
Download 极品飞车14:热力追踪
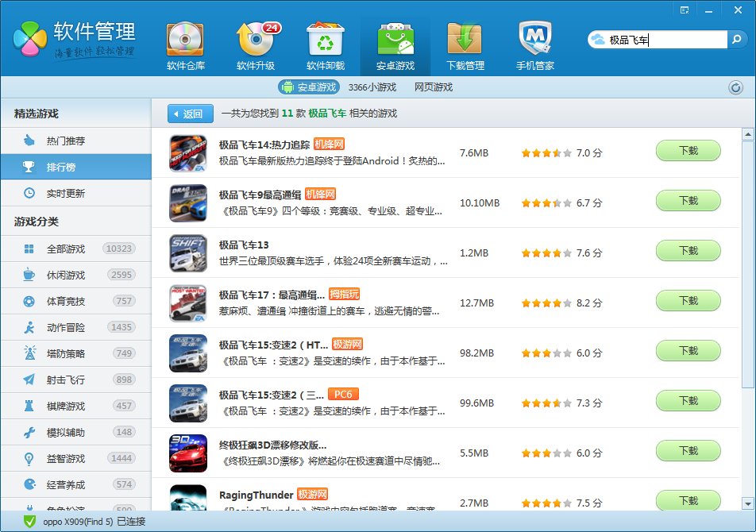click(x=688, y=151)
